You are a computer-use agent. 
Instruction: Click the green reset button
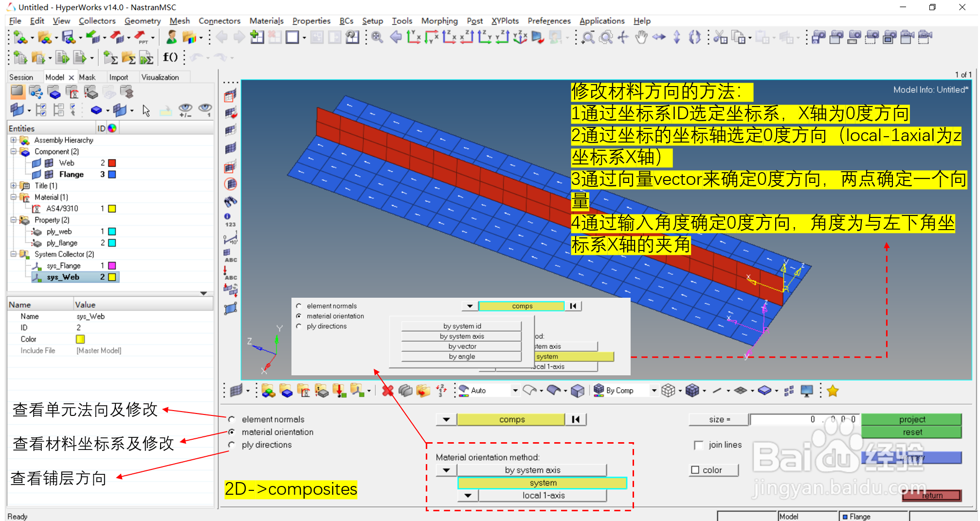pyautogui.click(x=911, y=432)
